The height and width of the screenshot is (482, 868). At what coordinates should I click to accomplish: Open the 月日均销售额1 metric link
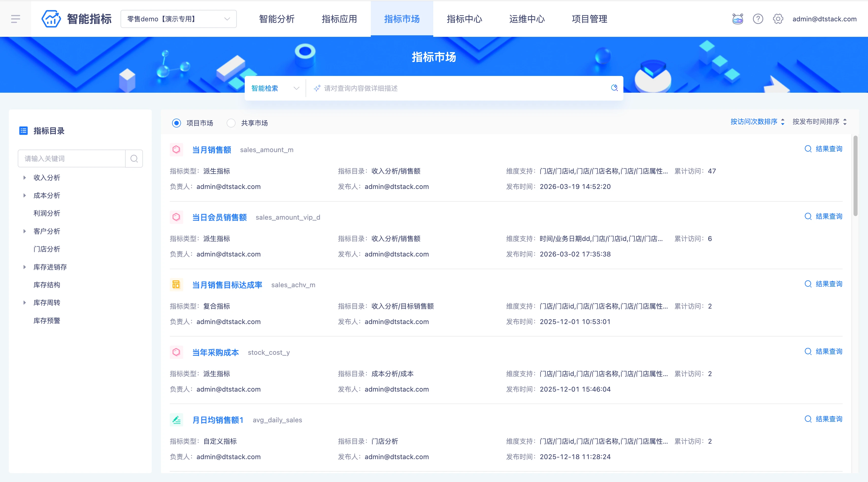click(x=218, y=420)
